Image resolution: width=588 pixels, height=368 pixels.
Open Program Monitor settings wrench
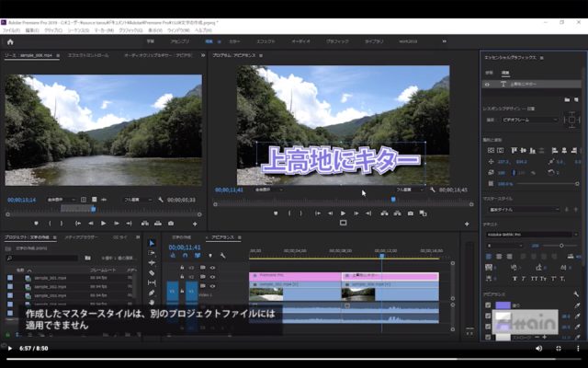pos(433,190)
